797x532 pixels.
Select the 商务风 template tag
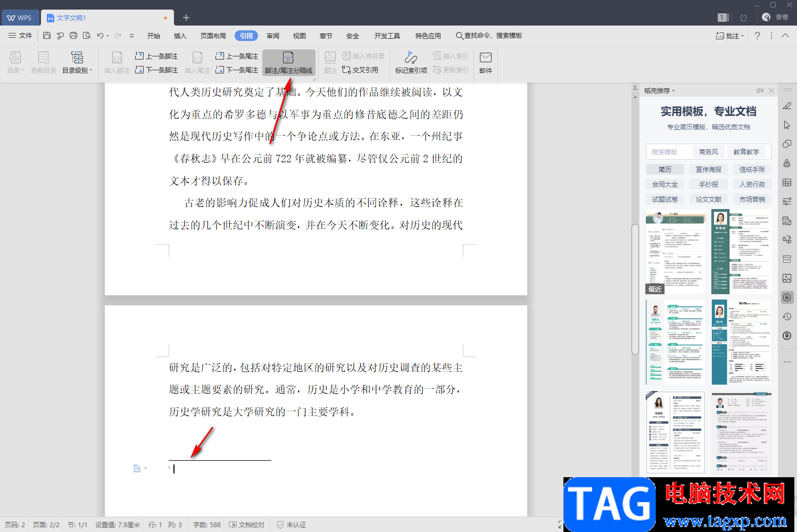(x=708, y=152)
